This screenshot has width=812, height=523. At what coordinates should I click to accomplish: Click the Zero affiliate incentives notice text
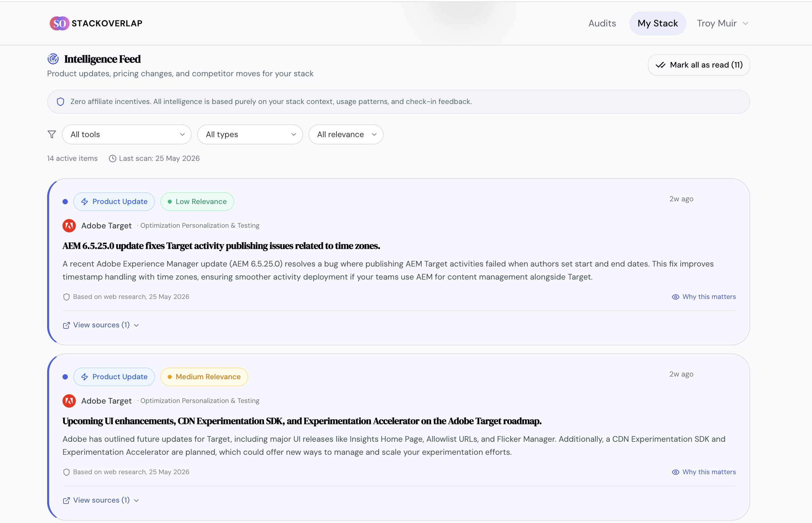point(271,102)
